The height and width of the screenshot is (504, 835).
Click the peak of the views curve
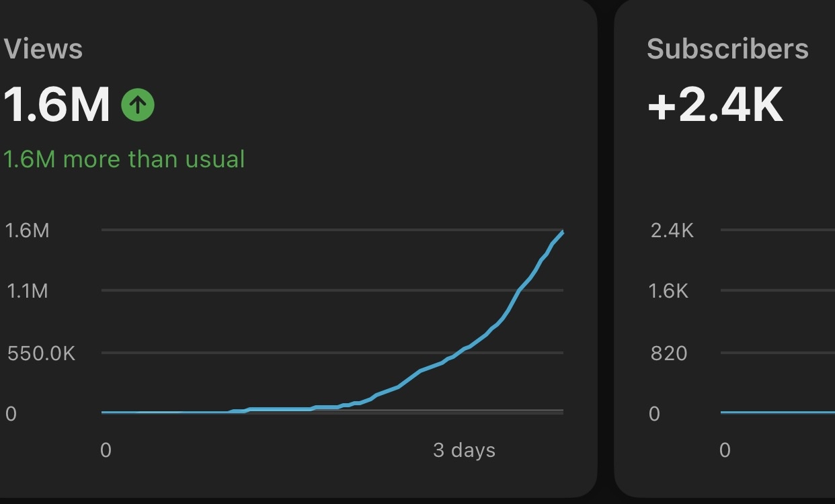click(x=562, y=232)
